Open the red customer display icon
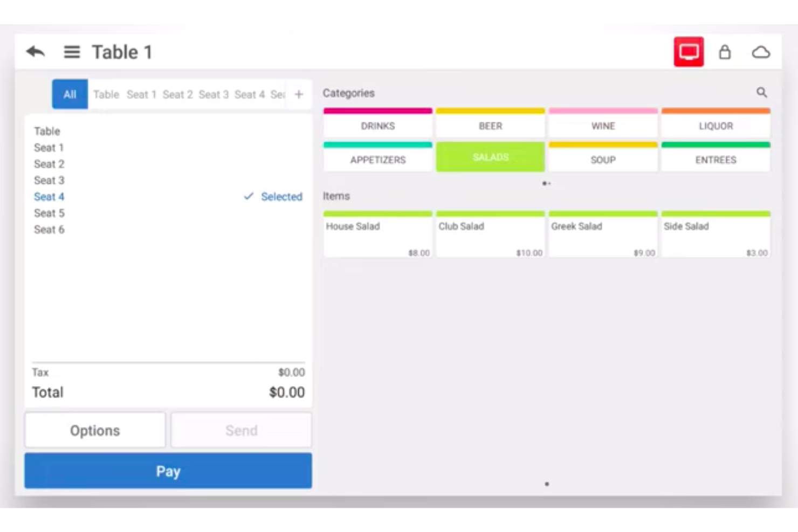Image resolution: width=798 pixels, height=532 pixels. pos(689,52)
